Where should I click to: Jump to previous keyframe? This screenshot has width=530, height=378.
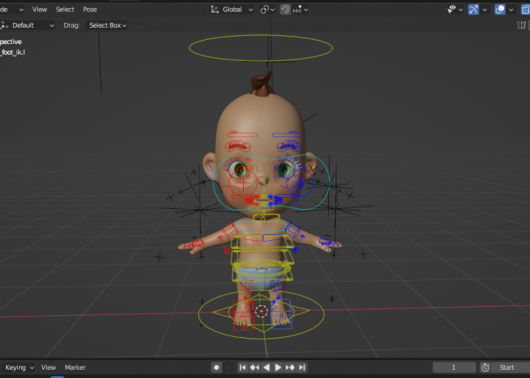pyautogui.click(x=255, y=368)
